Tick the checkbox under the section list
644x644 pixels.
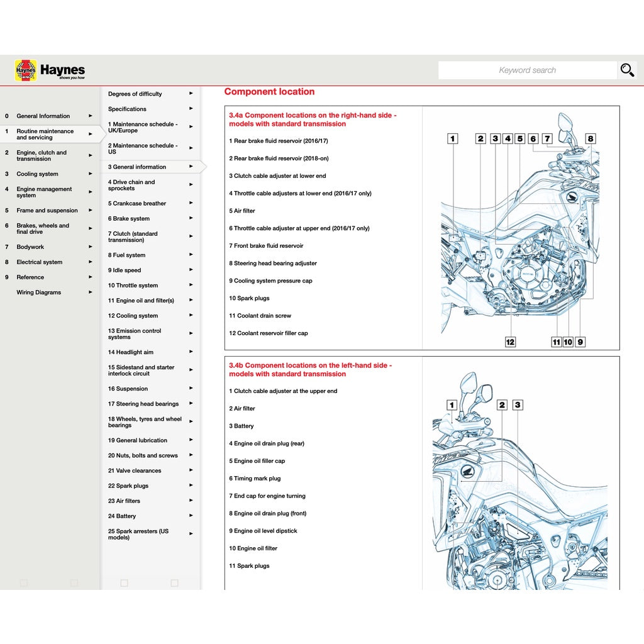tap(124, 582)
